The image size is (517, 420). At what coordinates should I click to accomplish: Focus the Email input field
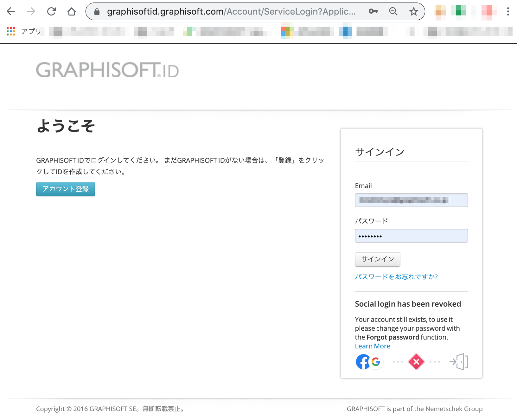point(412,200)
